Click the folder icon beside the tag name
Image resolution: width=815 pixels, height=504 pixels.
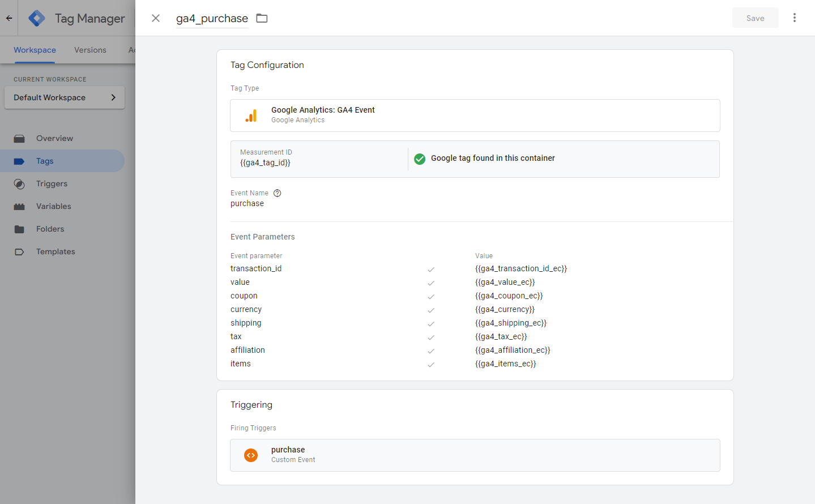[x=262, y=18]
